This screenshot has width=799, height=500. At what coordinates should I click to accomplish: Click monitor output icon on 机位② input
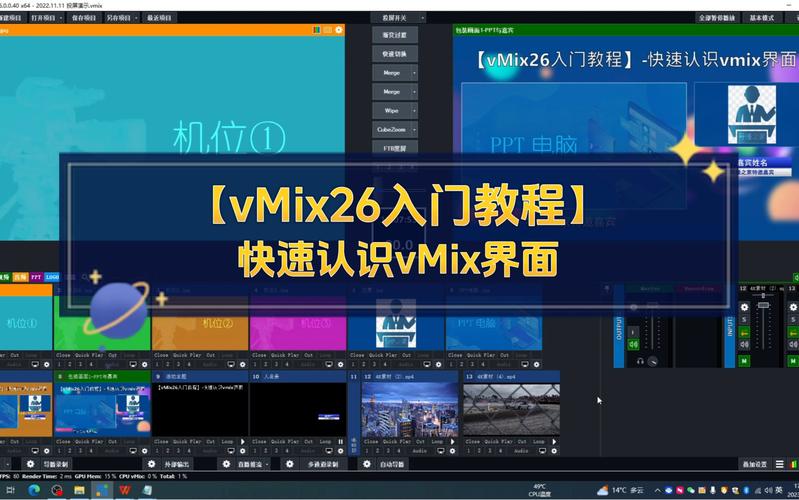click(x=231, y=364)
